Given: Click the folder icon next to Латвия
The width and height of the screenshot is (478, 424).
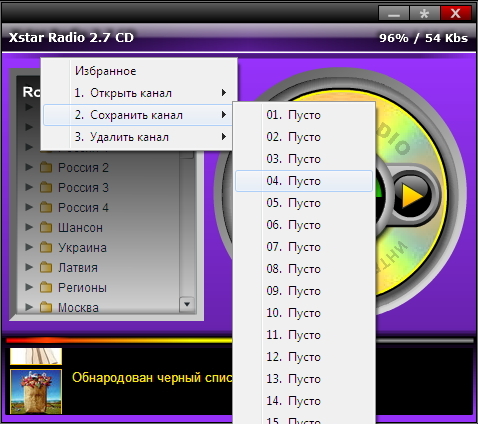Looking at the screenshot, I should pos(46,267).
